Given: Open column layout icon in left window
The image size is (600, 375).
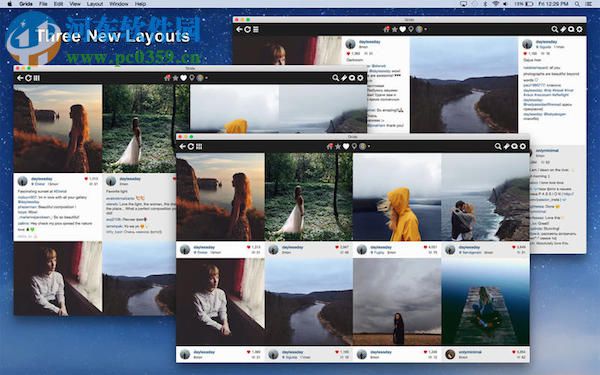Looking at the screenshot, I should pyautogui.click(x=37, y=78).
